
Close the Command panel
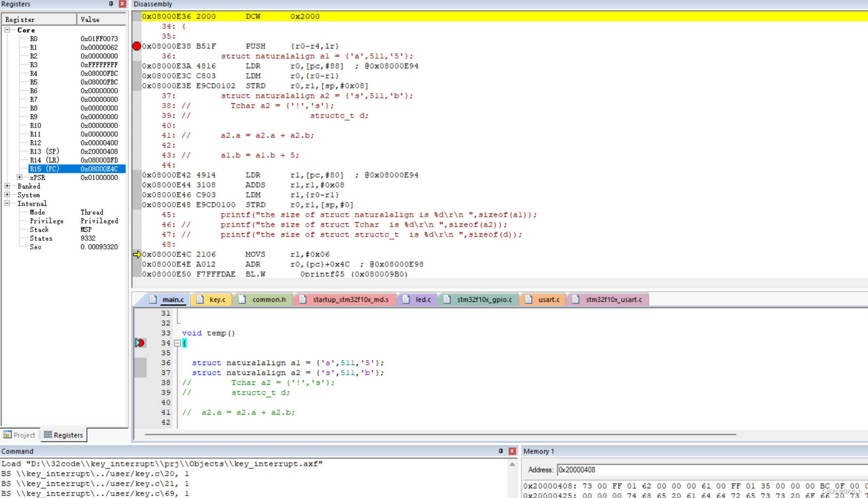(512, 451)
